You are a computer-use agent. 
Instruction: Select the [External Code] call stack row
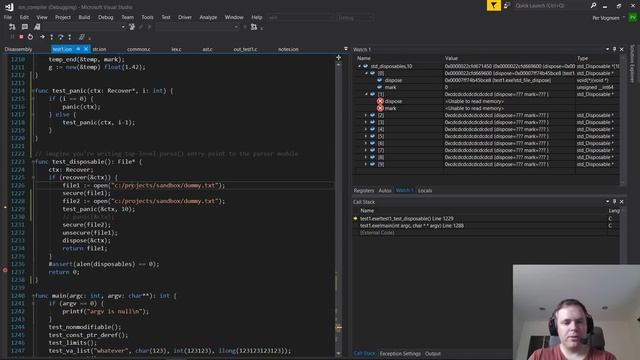pyautogui.click(x=377, y=233)
